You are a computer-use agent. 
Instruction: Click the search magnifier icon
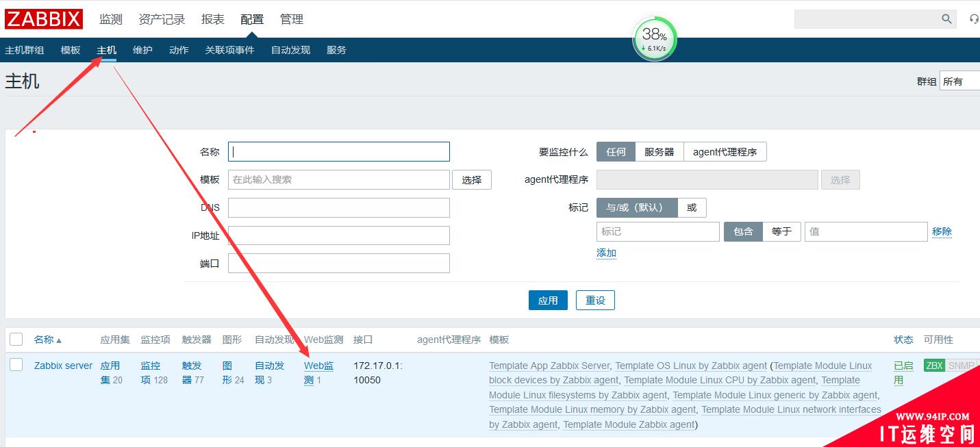pos(946,19)
